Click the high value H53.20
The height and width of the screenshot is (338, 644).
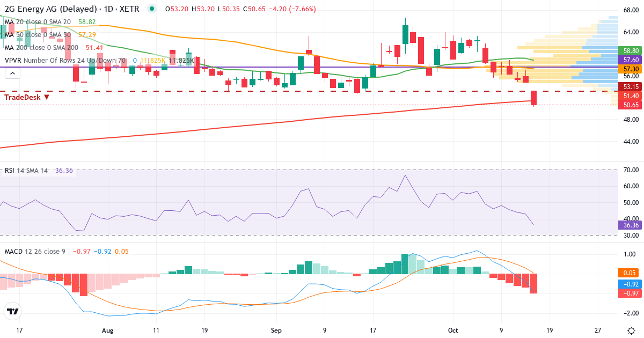coord(202,9)
